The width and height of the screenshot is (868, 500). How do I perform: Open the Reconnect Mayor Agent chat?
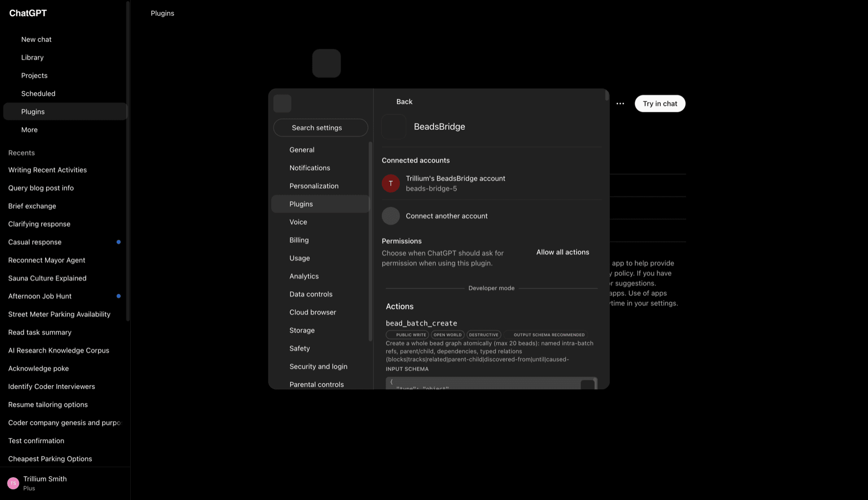point(65,260)
